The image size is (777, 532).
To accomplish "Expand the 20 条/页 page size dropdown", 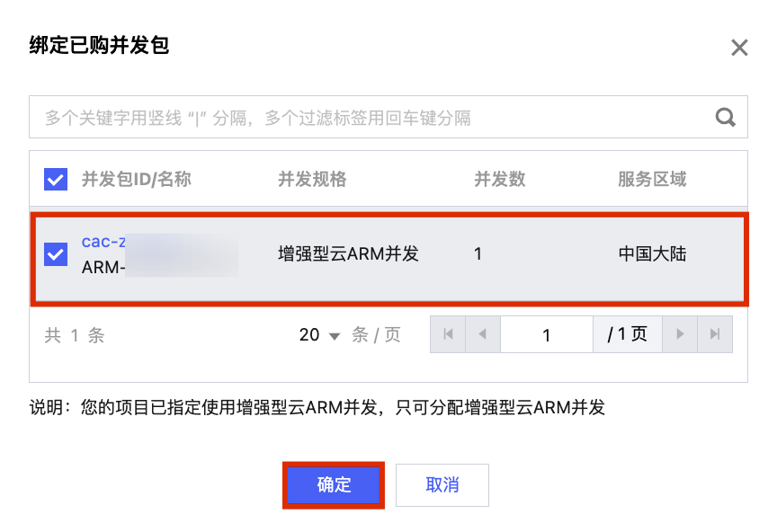I will pyautogui.click(x=320, y=335).
